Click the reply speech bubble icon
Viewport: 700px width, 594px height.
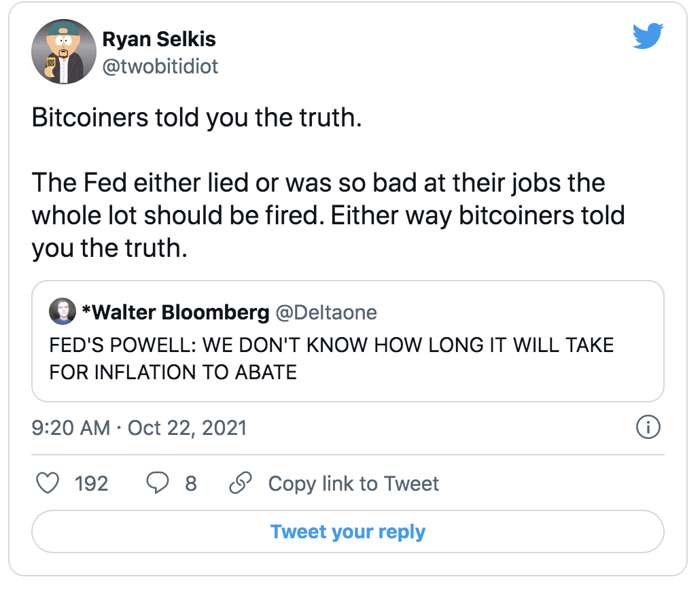[x=157, y=483]
